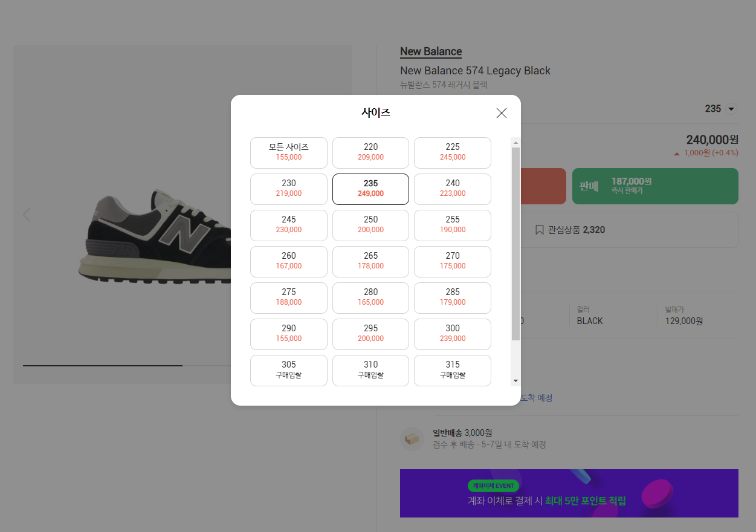Image resolution: width=756 pixels, height=532 pixels.
Task: Click the red buy button
Action: [543, 186]
